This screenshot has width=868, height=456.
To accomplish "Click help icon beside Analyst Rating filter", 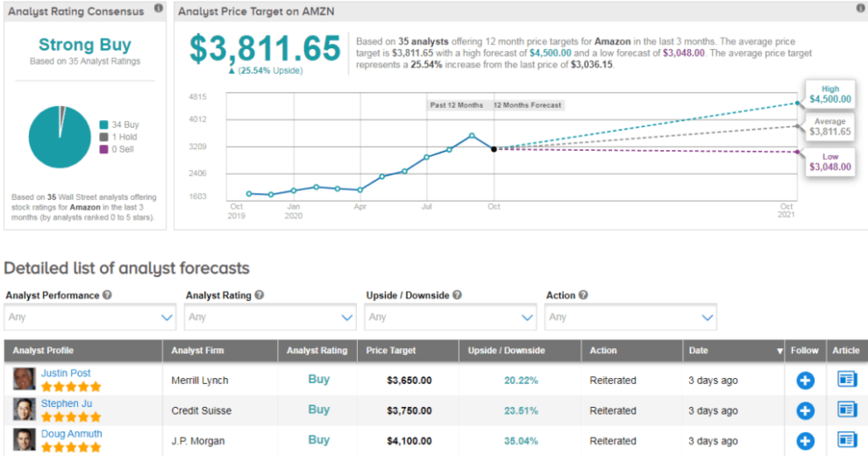I will (x=259, y=295).
